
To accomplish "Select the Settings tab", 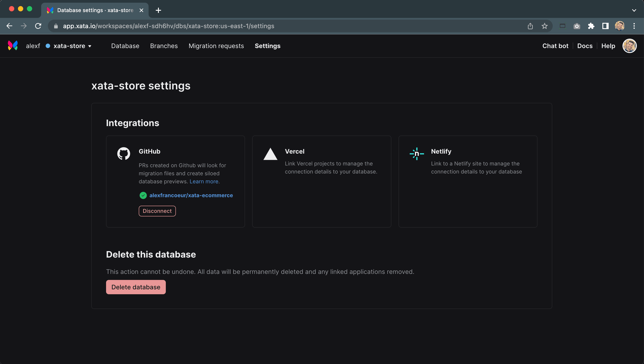I will (267, 46).
